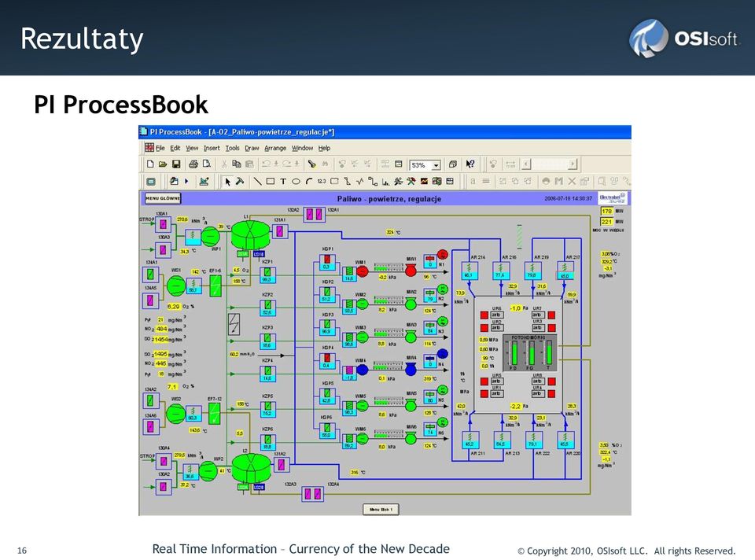
Task: Click the red indicator beside UR8
Action: [551, 381]
